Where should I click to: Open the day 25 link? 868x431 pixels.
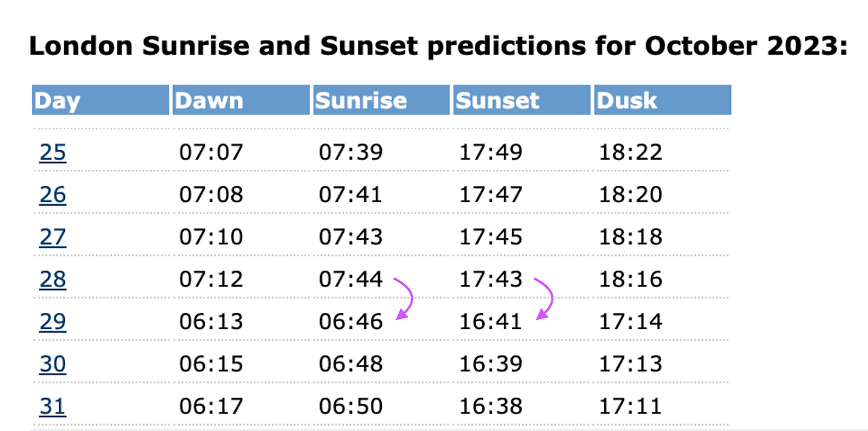click(x=53, y=152)
